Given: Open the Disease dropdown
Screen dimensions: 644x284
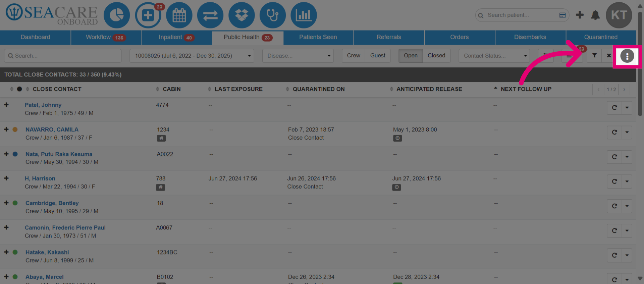Looking at the screenshot, I should [298, 56].
